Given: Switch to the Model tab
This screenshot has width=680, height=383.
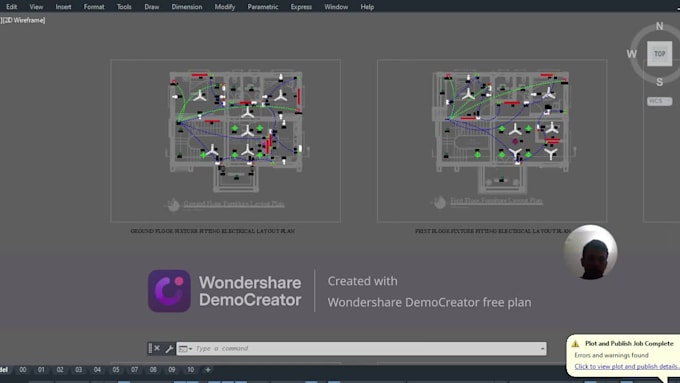Looking at the screenshot, I should click(4, 370).
